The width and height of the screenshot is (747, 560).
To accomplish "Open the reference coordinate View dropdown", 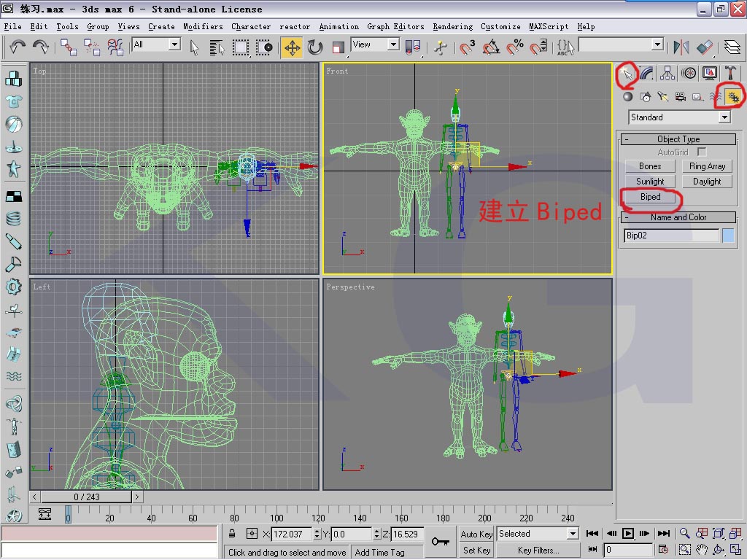I will click(x=375, y=44).
